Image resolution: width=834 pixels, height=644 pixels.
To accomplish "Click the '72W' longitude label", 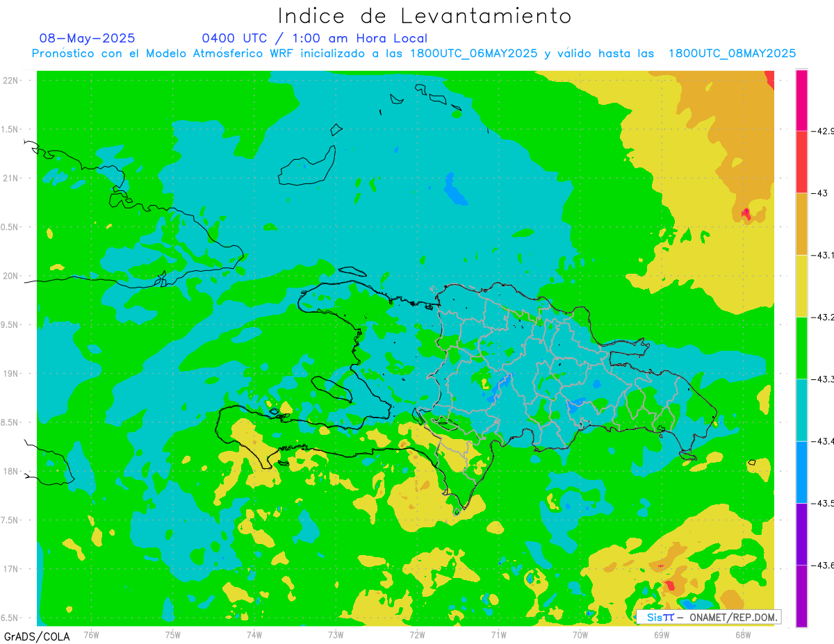I will click(417, 634).
